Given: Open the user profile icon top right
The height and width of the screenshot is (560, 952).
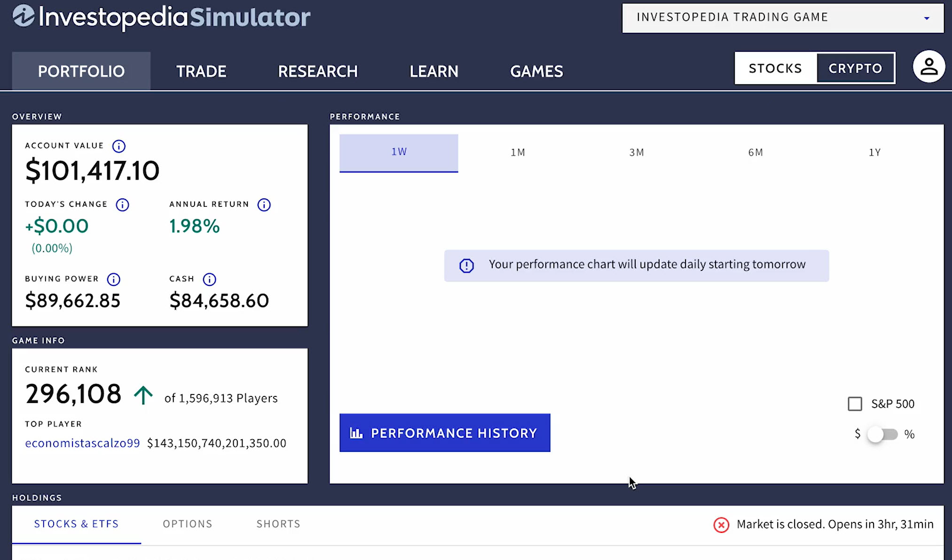Looking at the screenshot, I should 928,66.
